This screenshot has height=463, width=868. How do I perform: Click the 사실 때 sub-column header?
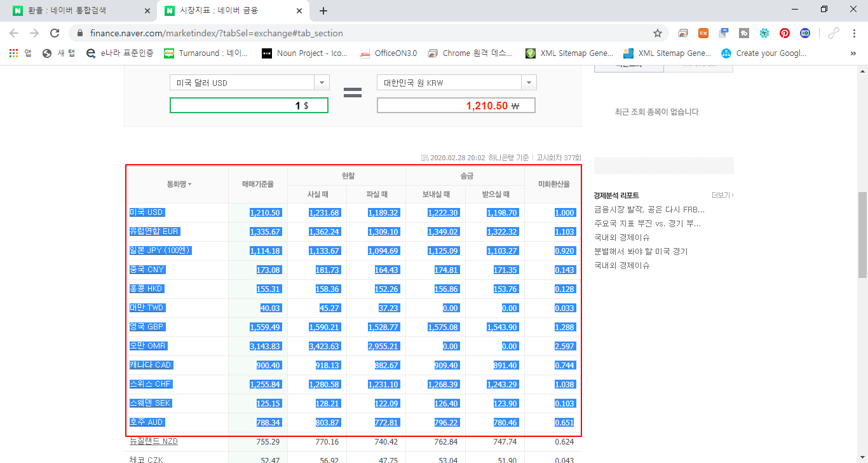click(x=318, y=195)
